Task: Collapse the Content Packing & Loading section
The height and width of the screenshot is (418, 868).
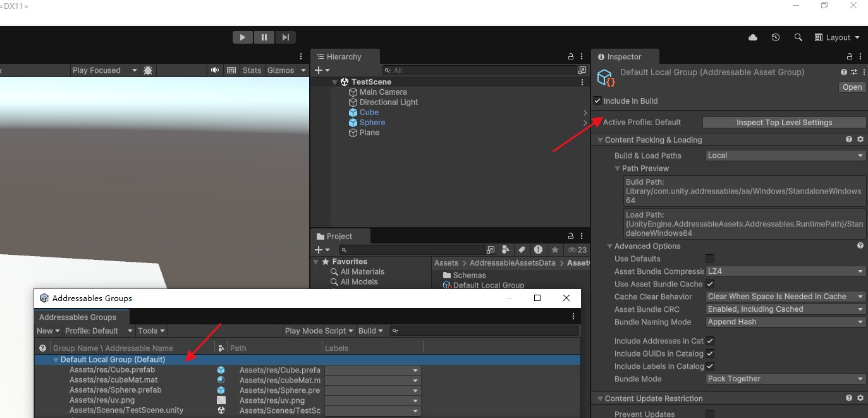Action: (x=599, y=140)
